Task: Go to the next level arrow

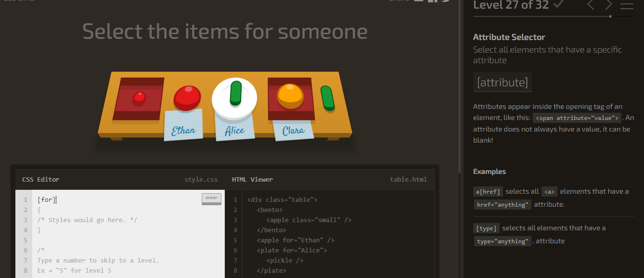Action: (609, 5)
